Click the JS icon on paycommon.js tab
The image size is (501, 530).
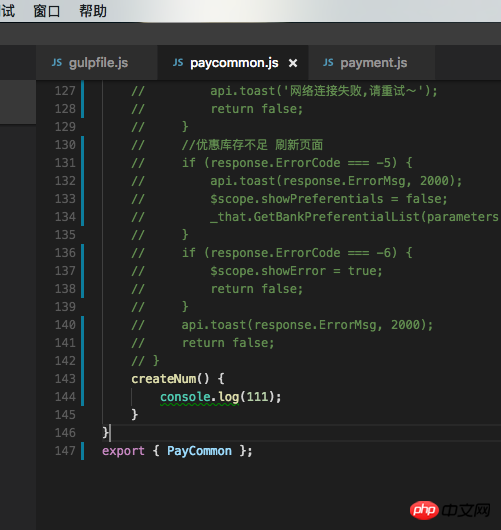(x=178, y=63)
